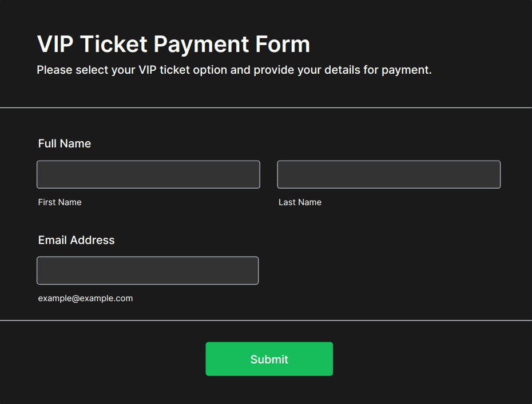Image resolution: width=532 pixels, height=404 pixels.
Task: Click the "Full Name" field label
Action: (65, 143)
